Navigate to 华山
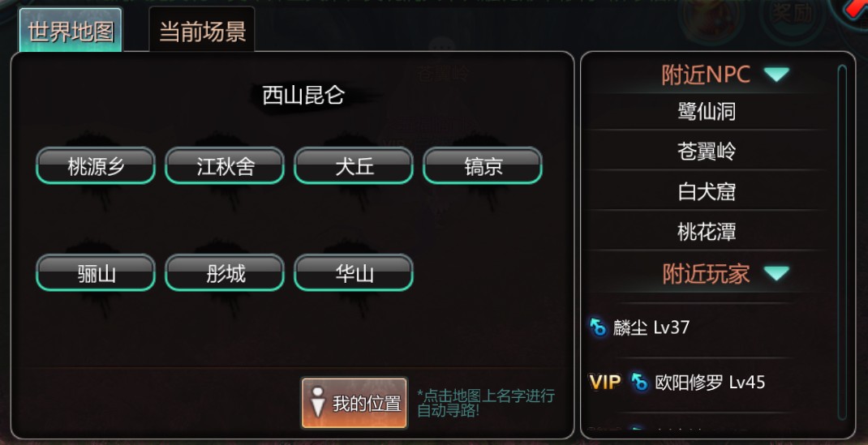Viewport: 868px width, 445px height. [x=354, y=272]
